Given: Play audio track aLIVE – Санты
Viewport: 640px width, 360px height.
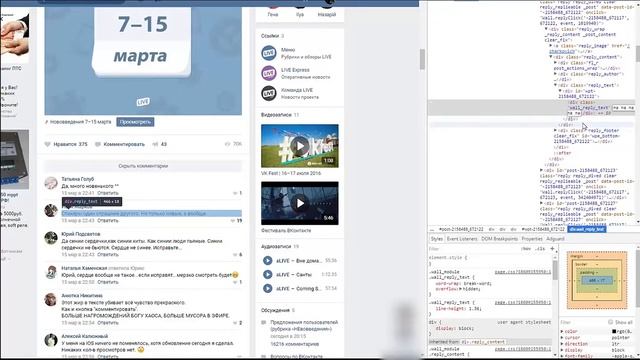Looking at the screenshot, I should pyautogui.click(x=267, y=274).
